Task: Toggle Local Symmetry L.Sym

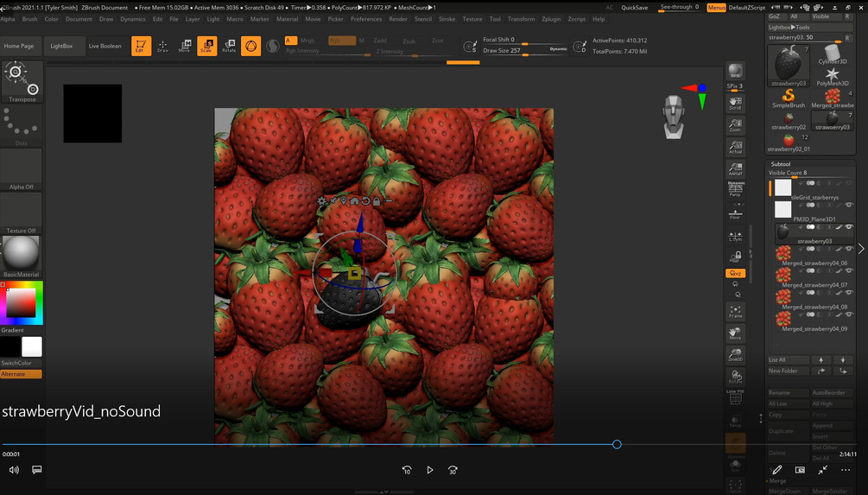Action: point(735,236)
